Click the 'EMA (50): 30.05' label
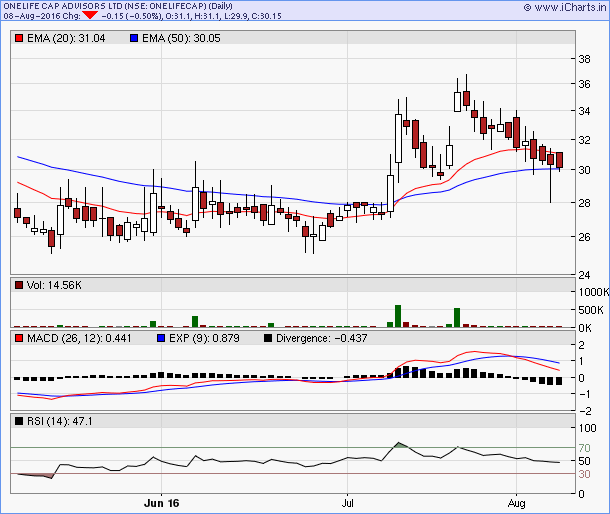 (x=181, y=38)
